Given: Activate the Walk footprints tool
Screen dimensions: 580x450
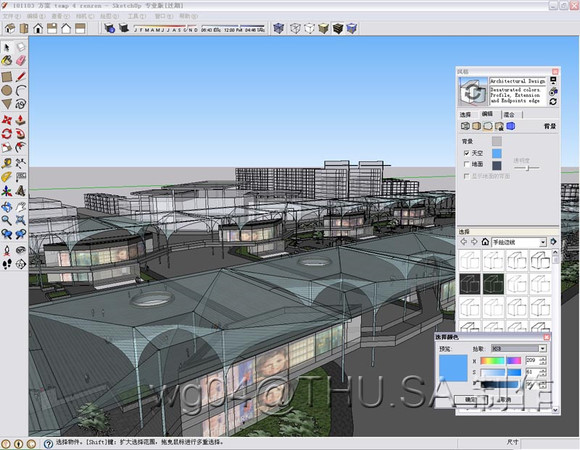Looking at the screenshot, I should (x=7, y=264).
